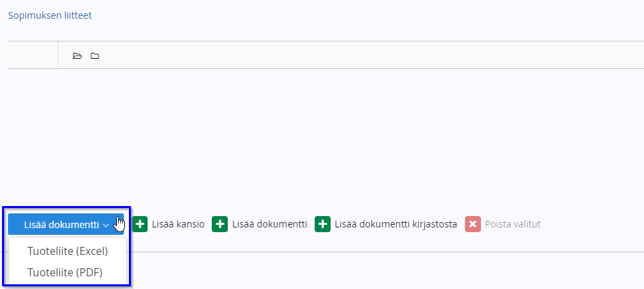Choose Tuoteliite (PDF) menu option
Viewport: 644px width, 289px height.
pos(65,272)
